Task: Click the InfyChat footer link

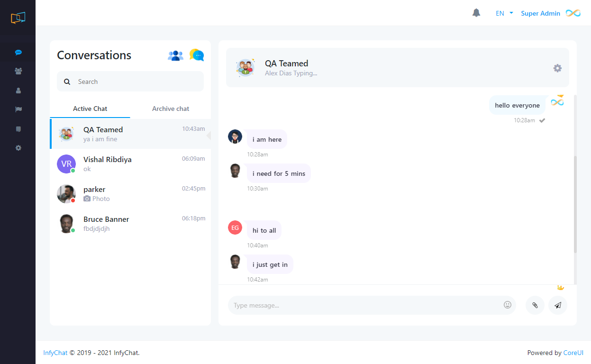Action: (x=55, y=353)
